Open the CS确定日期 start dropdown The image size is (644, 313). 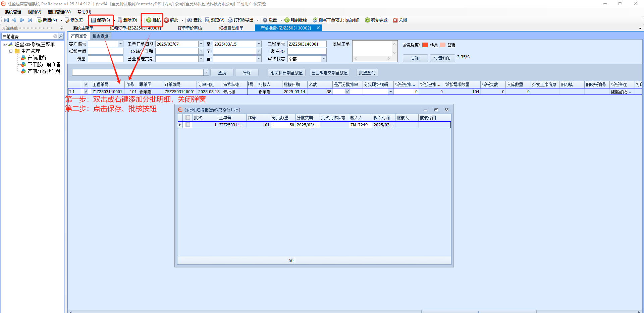coord(201,51)
